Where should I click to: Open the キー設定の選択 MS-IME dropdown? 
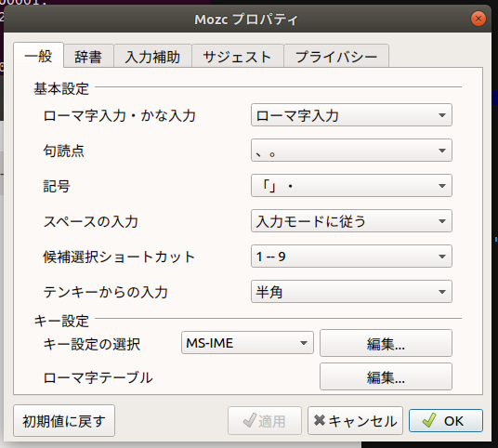pos(247,343)
